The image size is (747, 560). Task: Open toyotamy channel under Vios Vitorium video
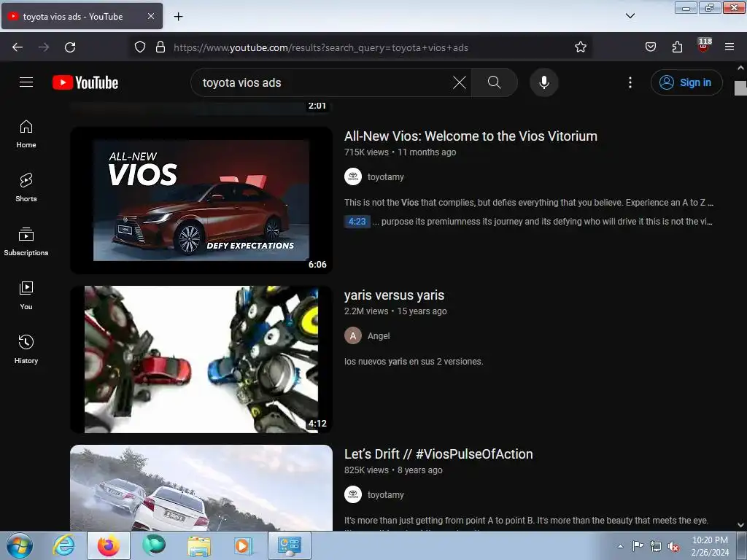[385, 177]
